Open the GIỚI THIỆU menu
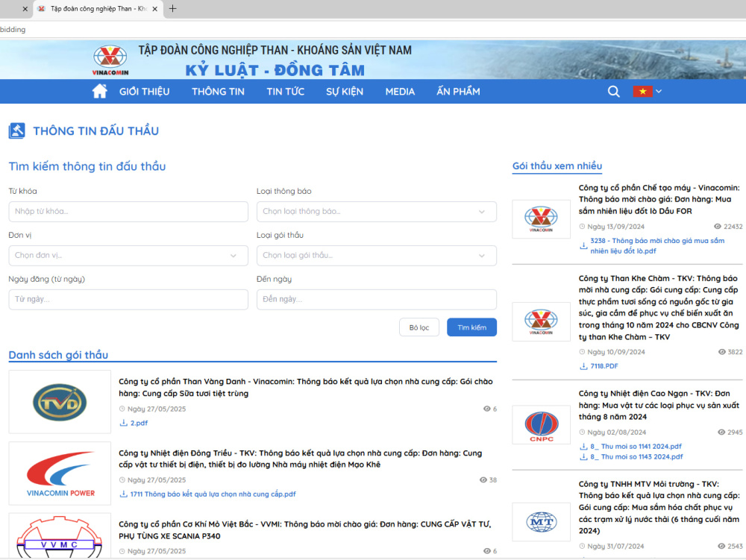 click(144, 91)
